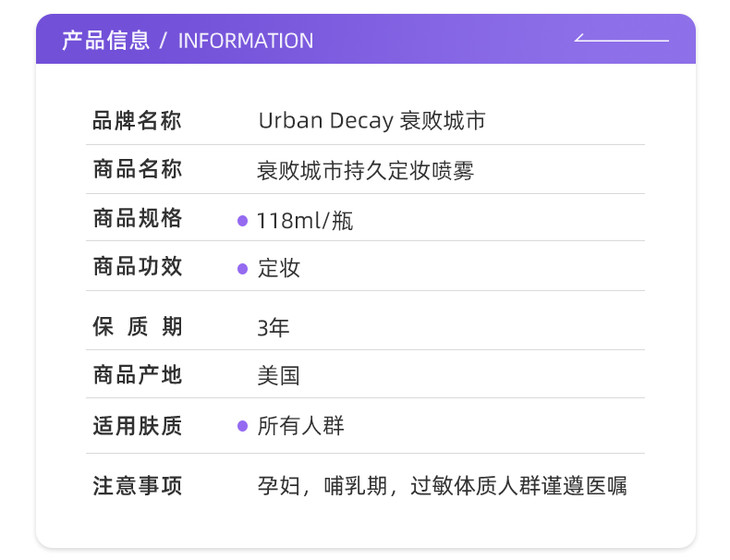
Task: Click the arrow line icon in the purple header
Action: click(621, 40)
